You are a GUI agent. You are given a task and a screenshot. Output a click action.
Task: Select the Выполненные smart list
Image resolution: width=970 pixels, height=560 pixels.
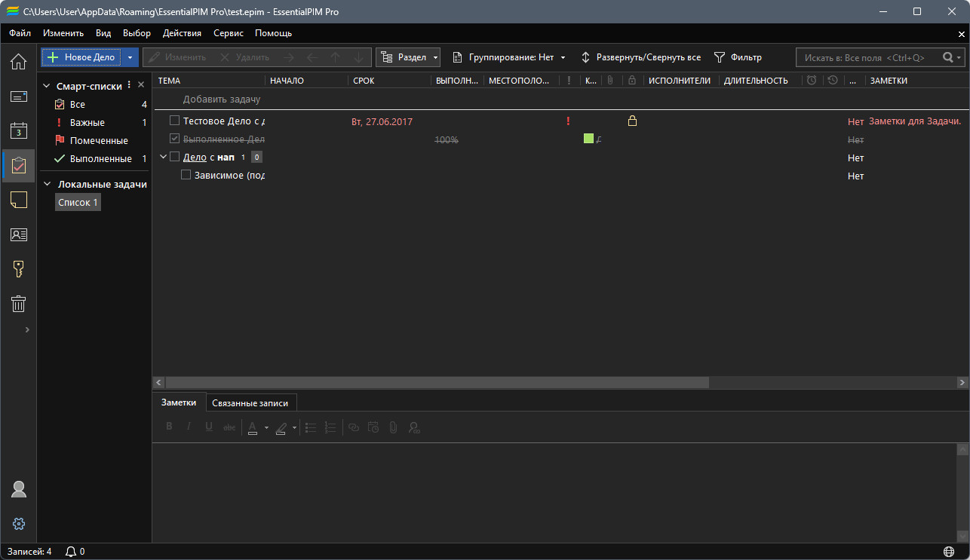[x=95, y=159]
